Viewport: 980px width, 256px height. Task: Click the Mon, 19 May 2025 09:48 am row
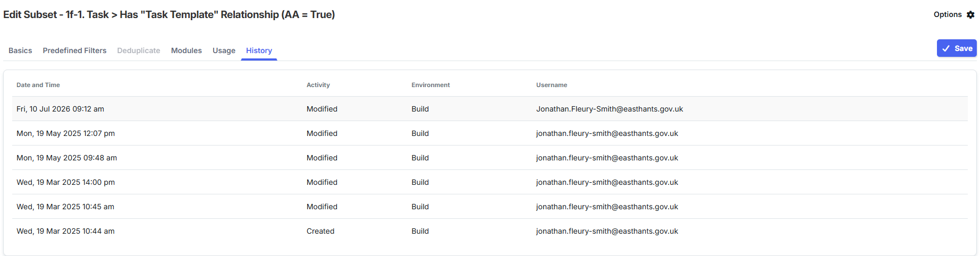coord(490,158)
